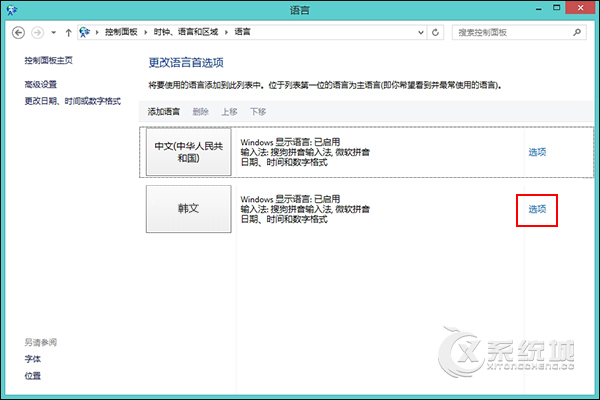Select the 韩文 language tile
This screenshot has width=600, height=400.
pos(189,209)
